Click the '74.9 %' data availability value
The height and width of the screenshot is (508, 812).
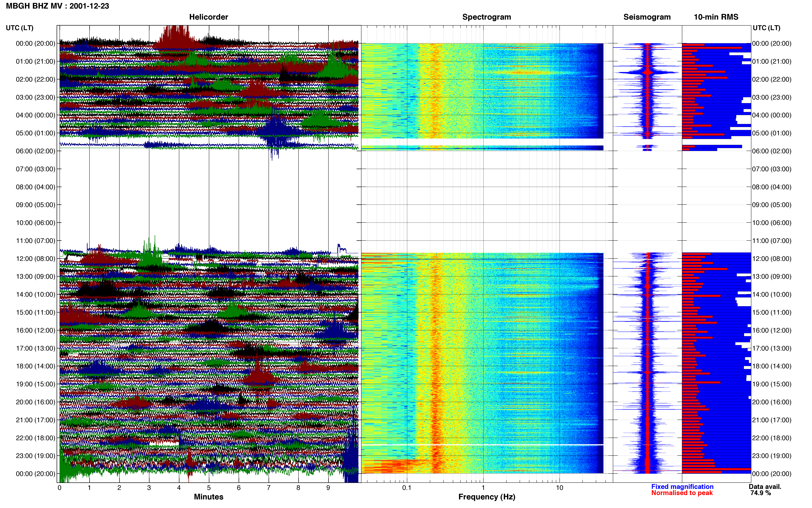(761, 493)
